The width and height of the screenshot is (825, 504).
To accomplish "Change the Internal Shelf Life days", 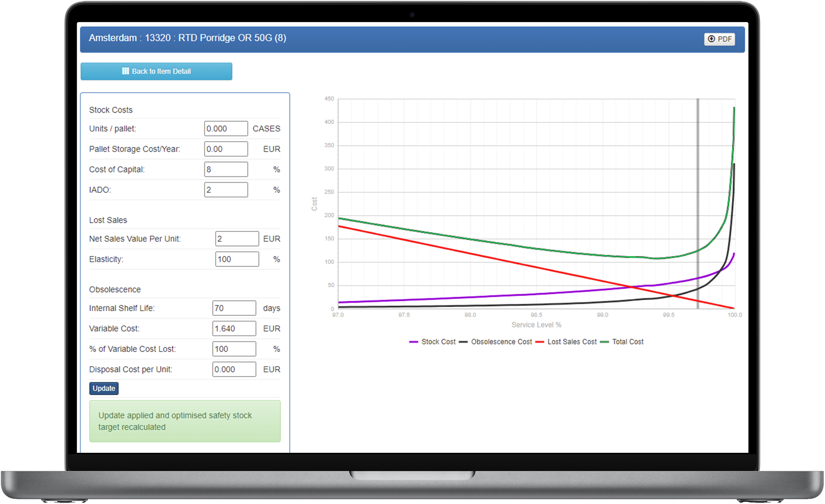I will click(x=234, y=308).
